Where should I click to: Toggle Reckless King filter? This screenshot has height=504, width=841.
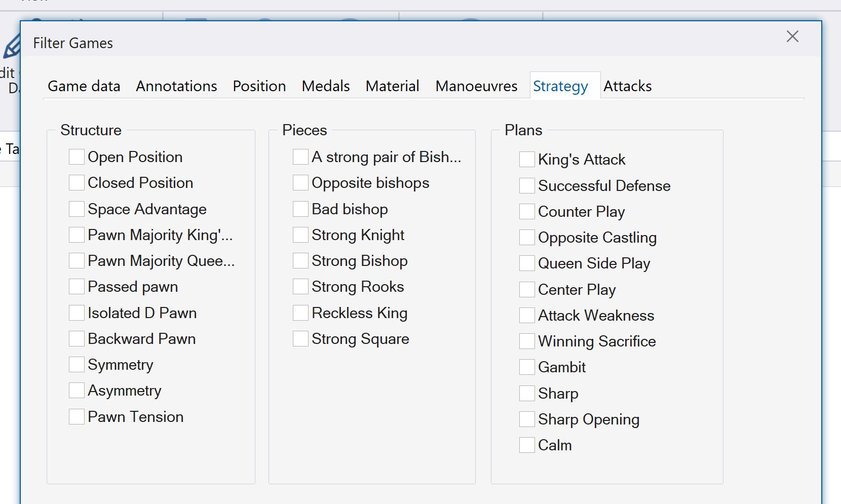tap(300, 313)
